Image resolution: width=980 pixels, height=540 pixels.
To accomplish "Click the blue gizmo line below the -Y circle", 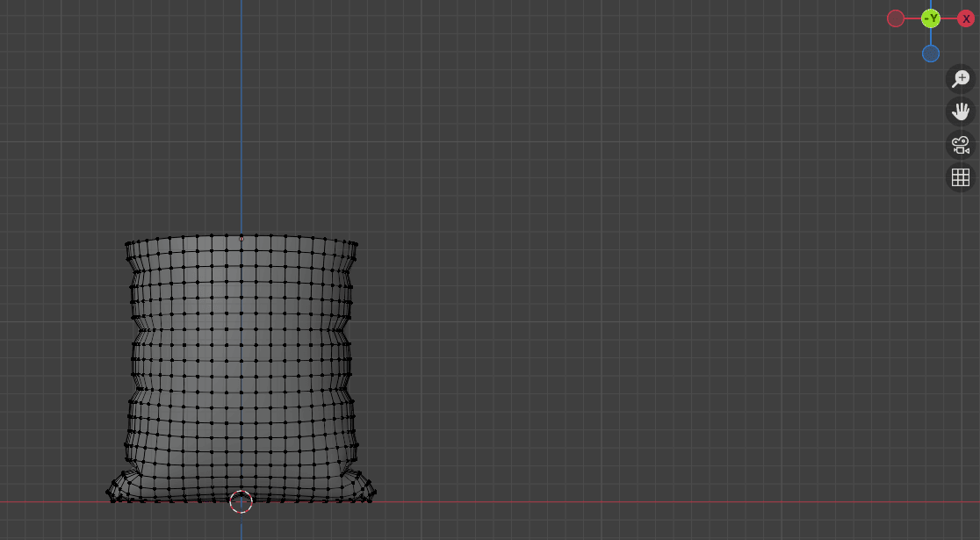I will [931, 37].
